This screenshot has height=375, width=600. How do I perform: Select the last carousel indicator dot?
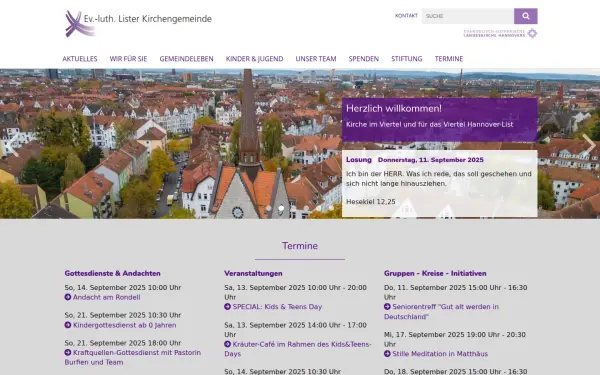pos(331,208)
